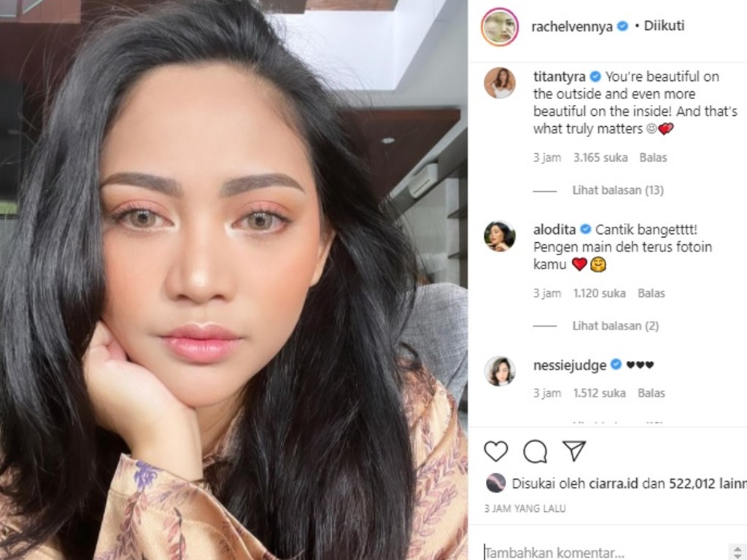View 3.165 suka on titantyra's comment

point(600,157)
